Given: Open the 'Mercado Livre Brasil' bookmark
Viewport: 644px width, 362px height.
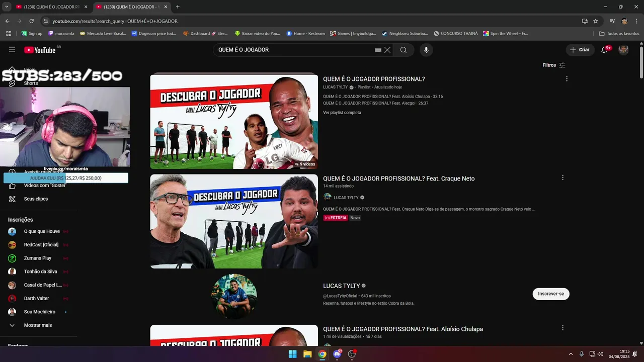Looking at the screenshot, I should [103, 34].
